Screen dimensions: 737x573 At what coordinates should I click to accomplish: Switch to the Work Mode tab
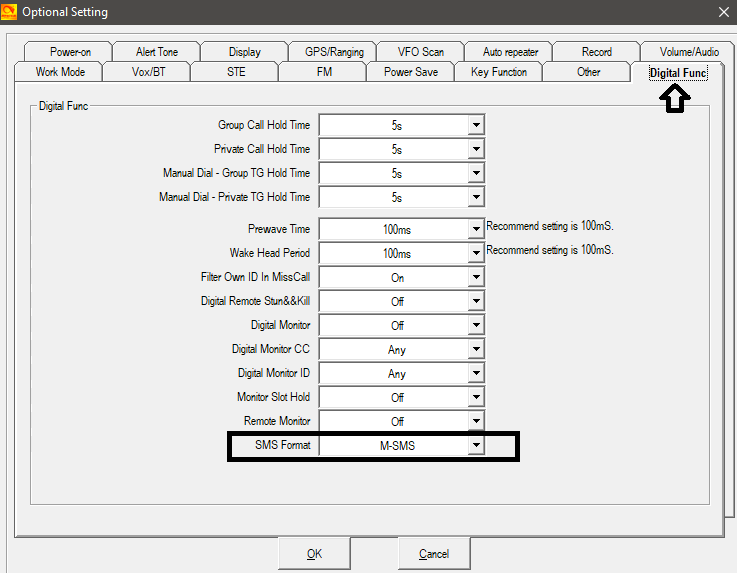coord(60,72)
